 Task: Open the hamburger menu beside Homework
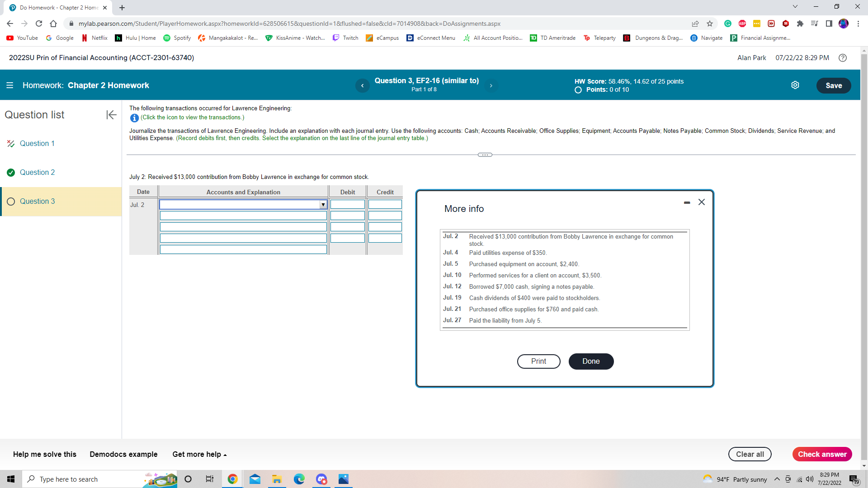[x=9, y=85]
